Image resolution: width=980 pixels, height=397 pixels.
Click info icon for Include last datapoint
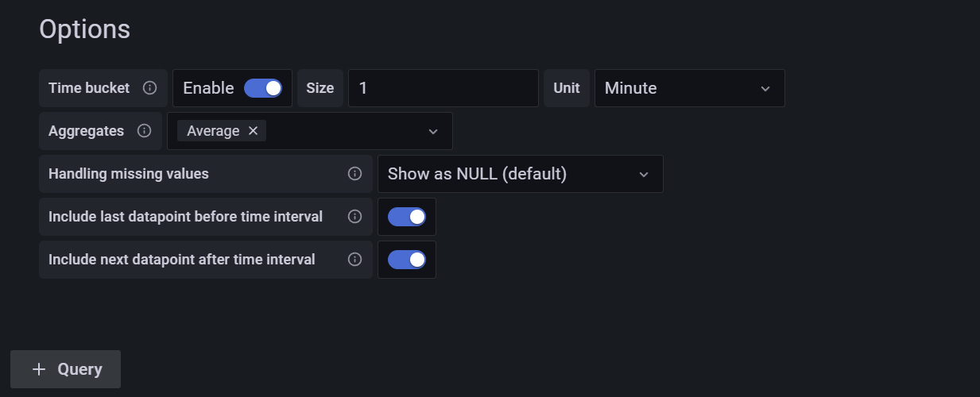[355, 217]
